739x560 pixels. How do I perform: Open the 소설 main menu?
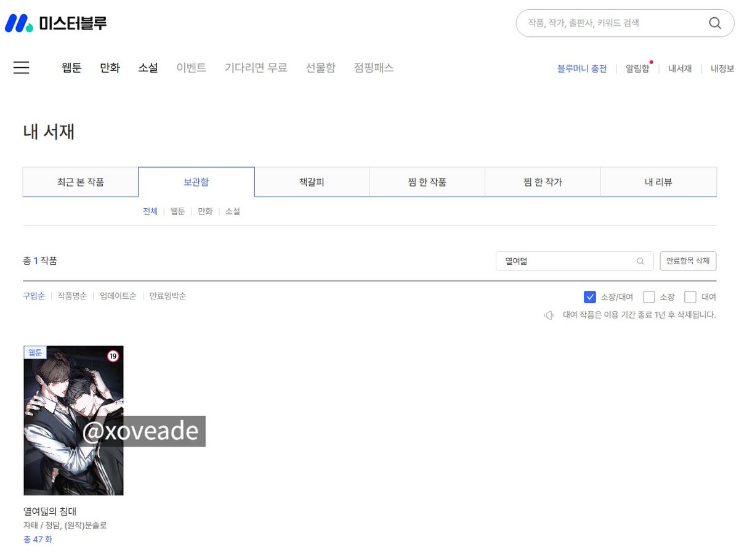pyautogui.click(x=148, y=68)
